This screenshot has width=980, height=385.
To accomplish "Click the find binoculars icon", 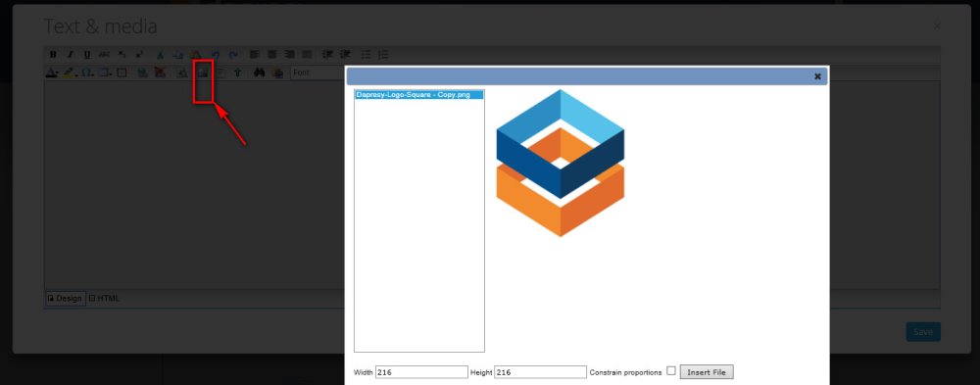I will 260,72.
